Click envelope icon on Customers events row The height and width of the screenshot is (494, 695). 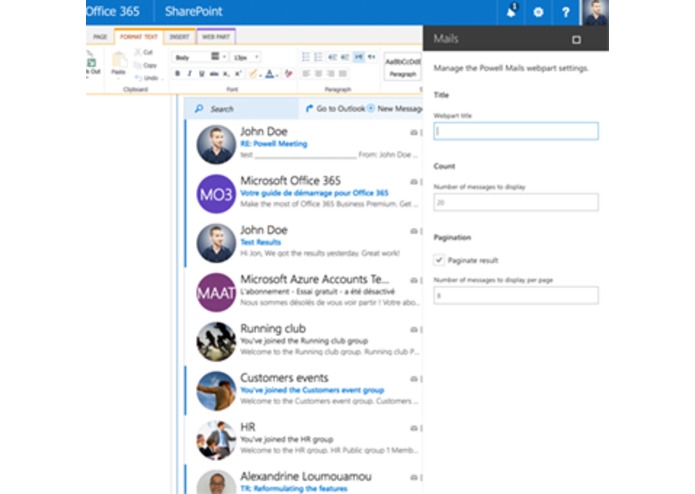pos(414,379)
